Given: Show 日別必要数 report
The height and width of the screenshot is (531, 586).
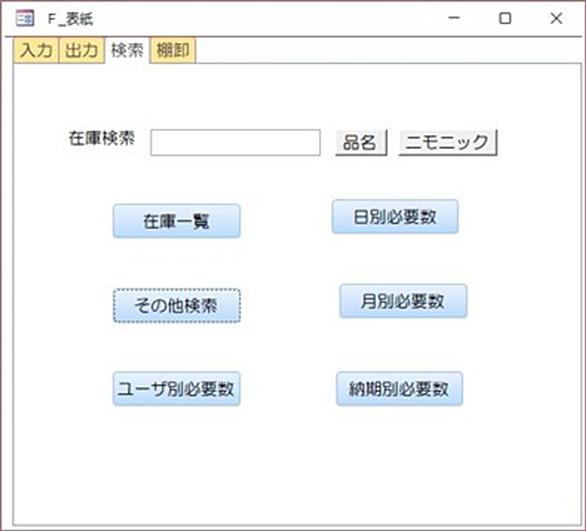Looking at the screenshot, I should tap(395, 217).
